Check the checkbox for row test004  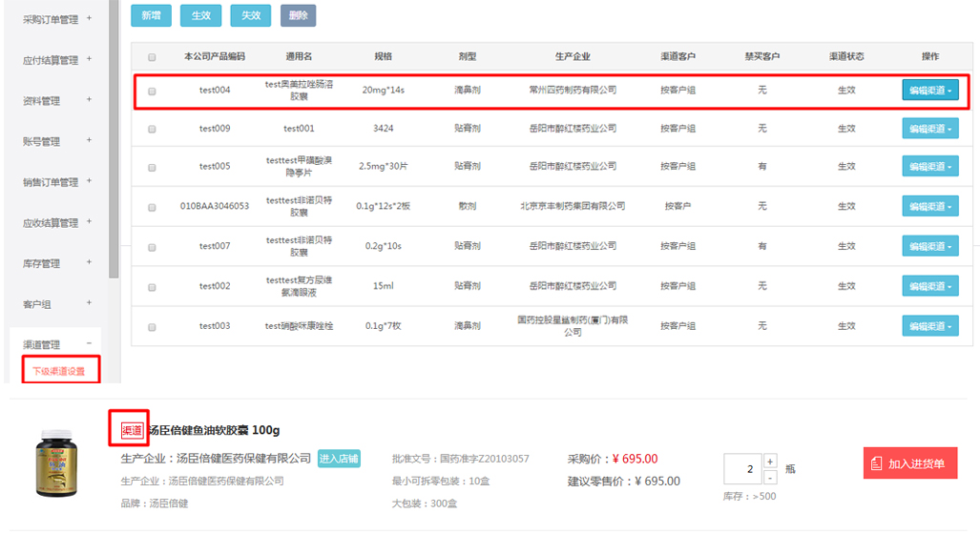(152, 92)
